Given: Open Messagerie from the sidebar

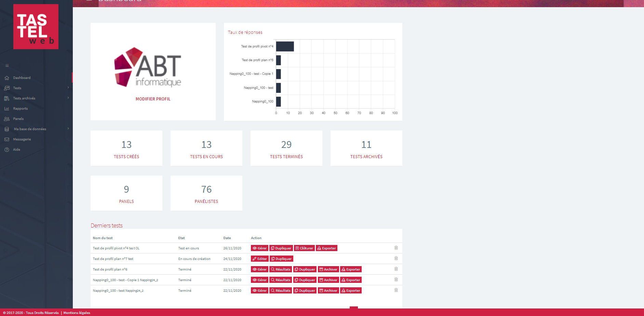Looking at the screenshot, I should click(x=22, y=139).
